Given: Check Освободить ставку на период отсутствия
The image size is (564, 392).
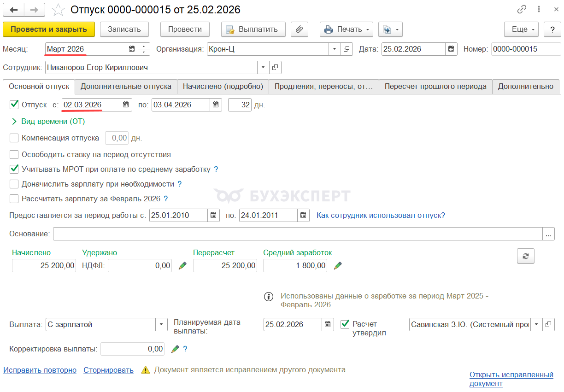Looking at the screenshot, I should pos(14,154).
